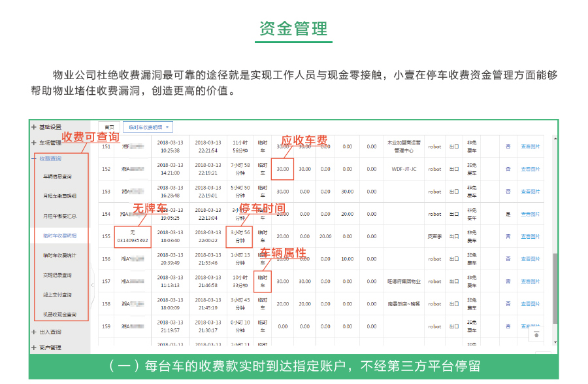This screenshot has height=384, width=588.
Task: Close the 临时车收费明细 tab with its x
Action: (x=167, y=128)
